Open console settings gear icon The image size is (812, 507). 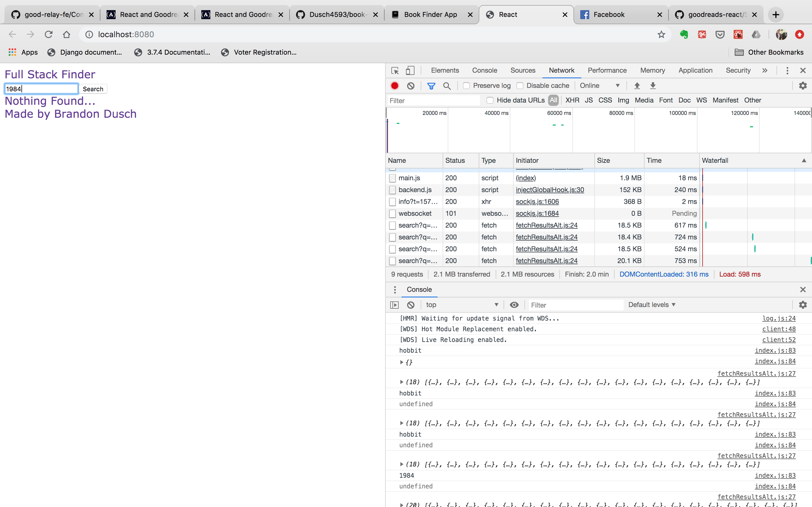tap(803, 305)
